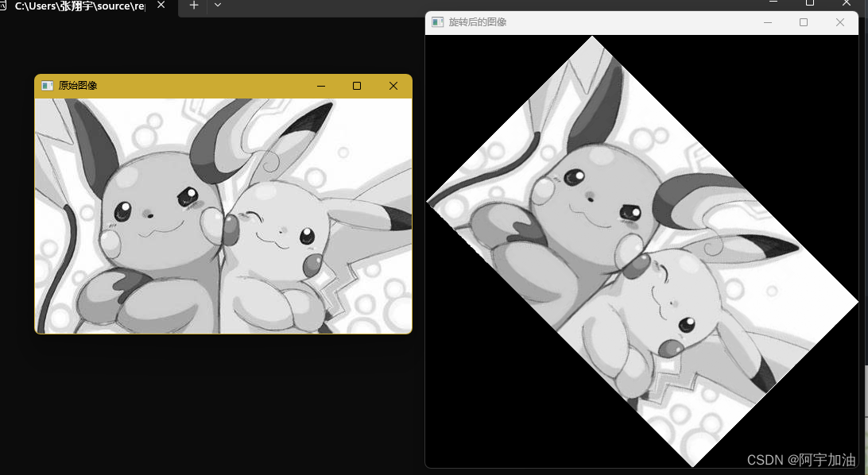This screenshot has width=868, height=475.
Task: Click the 原始图像 window app icon
Action: pos(47,86)
